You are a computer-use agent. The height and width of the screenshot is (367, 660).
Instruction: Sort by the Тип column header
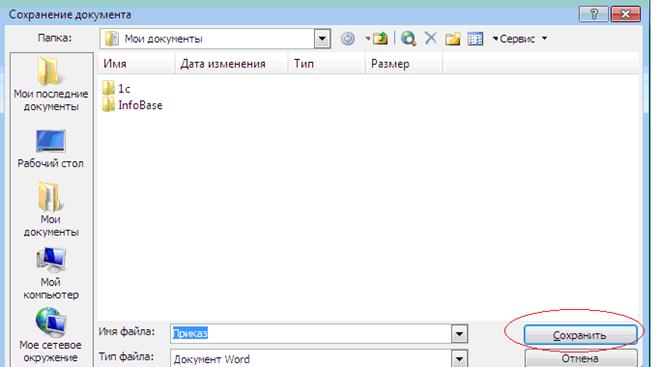(326, 64)
